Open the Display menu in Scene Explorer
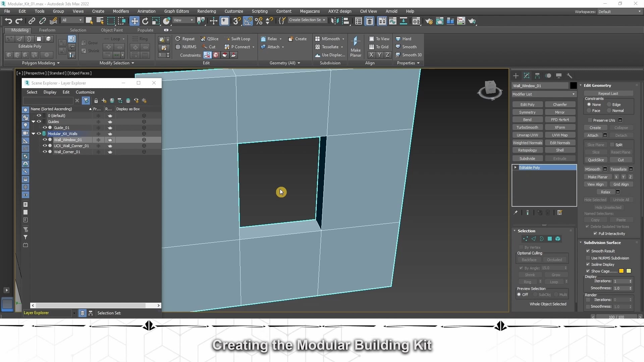The image size is (644, 362). click(x=50, y=92)
